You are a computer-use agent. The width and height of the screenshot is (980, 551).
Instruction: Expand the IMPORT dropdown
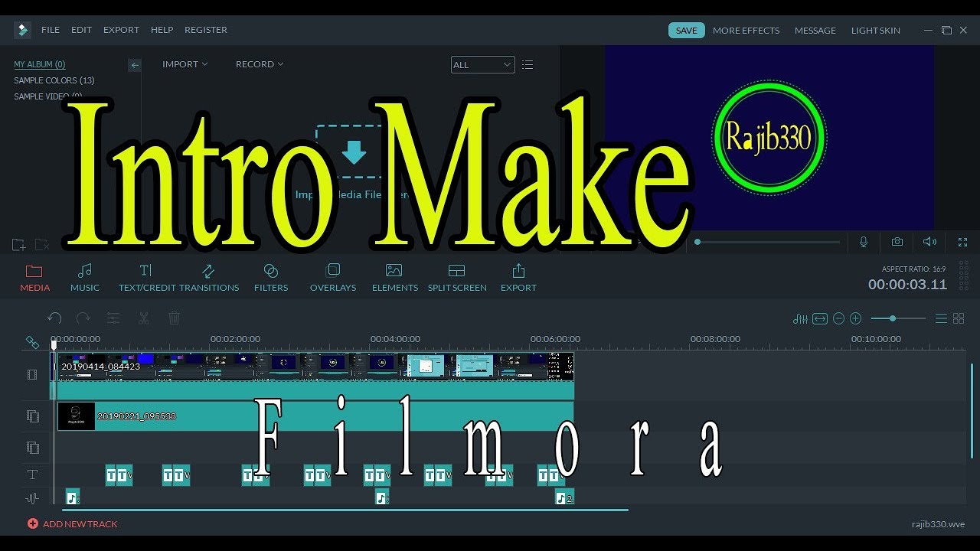(185, 64)
